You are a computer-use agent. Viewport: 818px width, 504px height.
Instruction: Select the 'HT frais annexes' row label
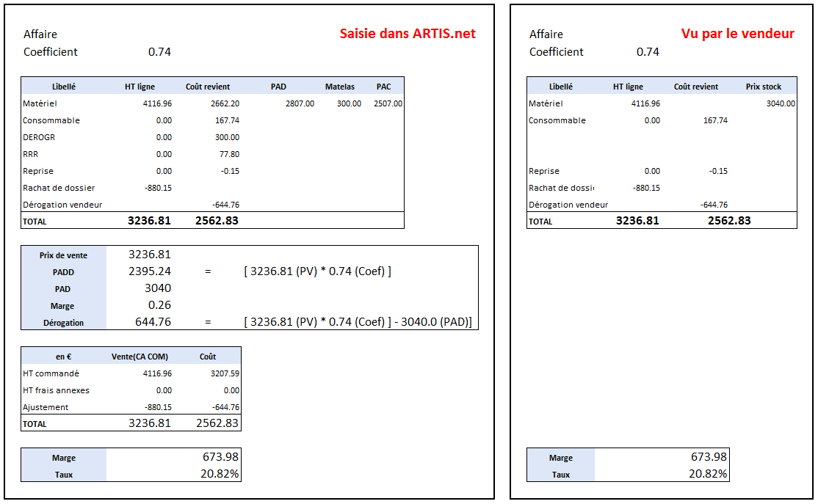(56, 390)
